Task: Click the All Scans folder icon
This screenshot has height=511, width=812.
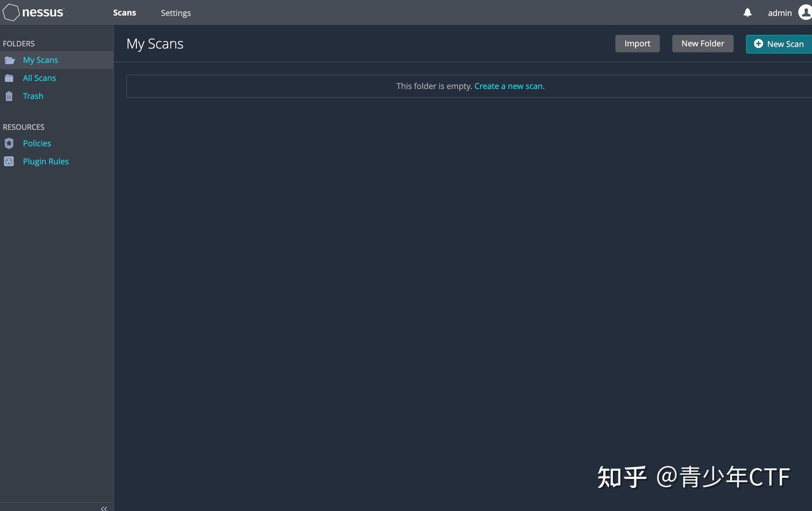Action: (x=9, y=78)
